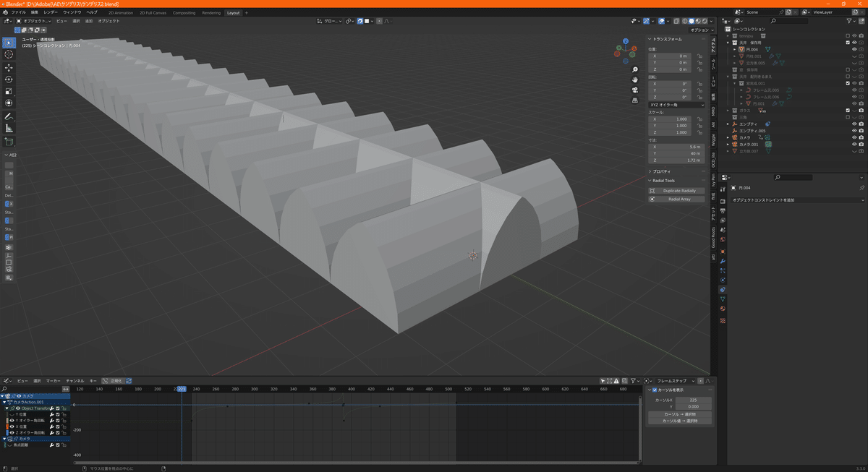Open the ヘルプ menu

click(x=92, y=12)
